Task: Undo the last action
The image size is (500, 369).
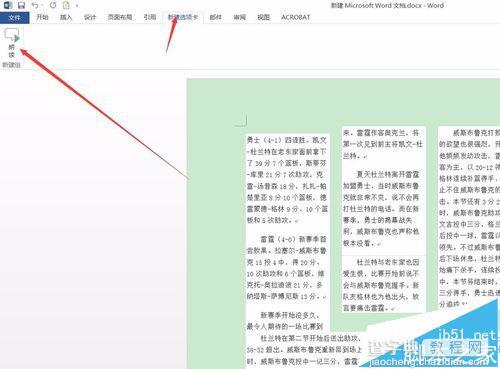Action: [x=35, y=5]
